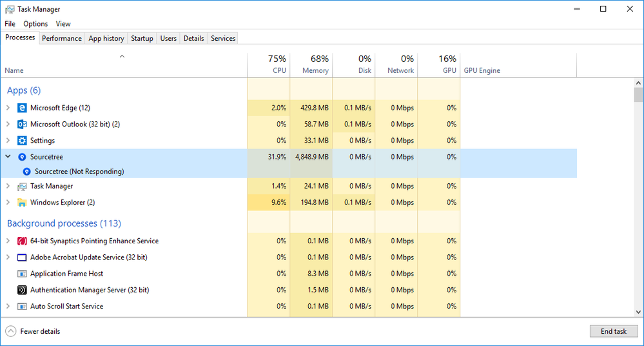Image resolution: width=644 pixels, height=346 pixels.
Task: Click the Task Manager title bar icon
Action: (10, 9)
